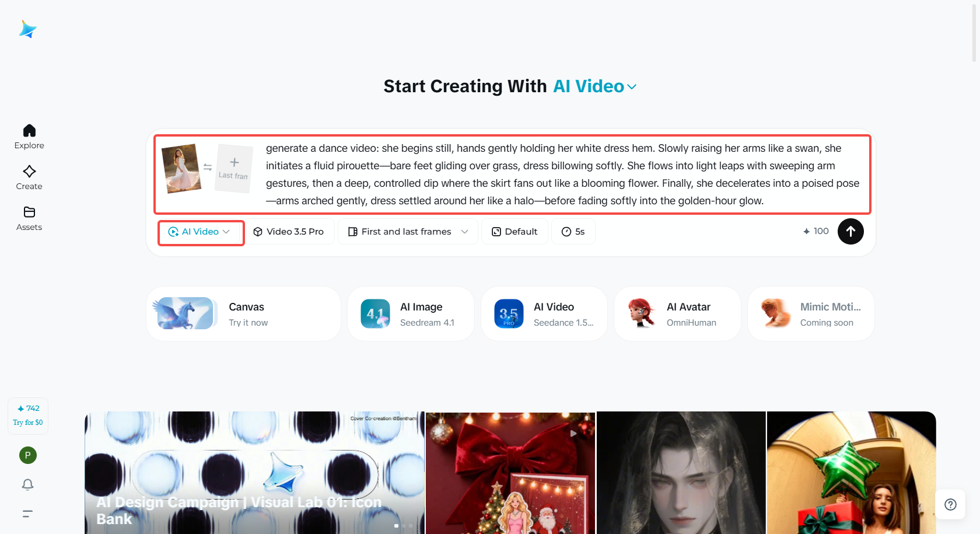
Task: Click the Try for $0 link
Action: click(x=28, y=423)
